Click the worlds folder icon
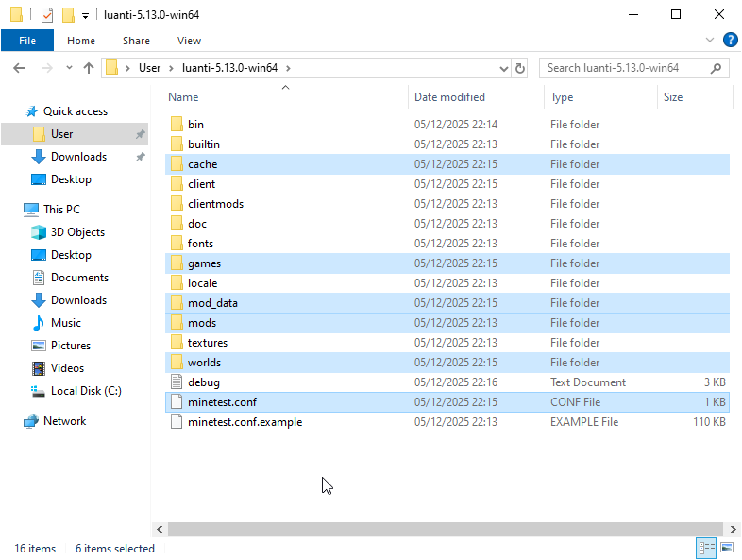 tap(177, 362)
